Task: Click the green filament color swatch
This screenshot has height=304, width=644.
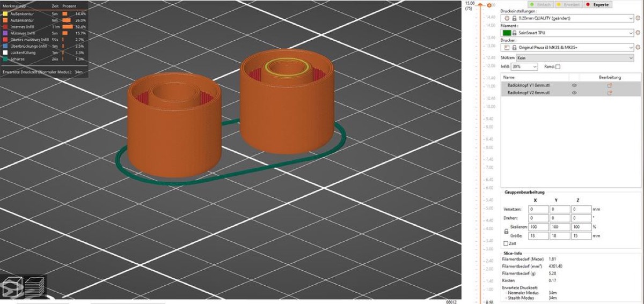Action: [507, 33]
